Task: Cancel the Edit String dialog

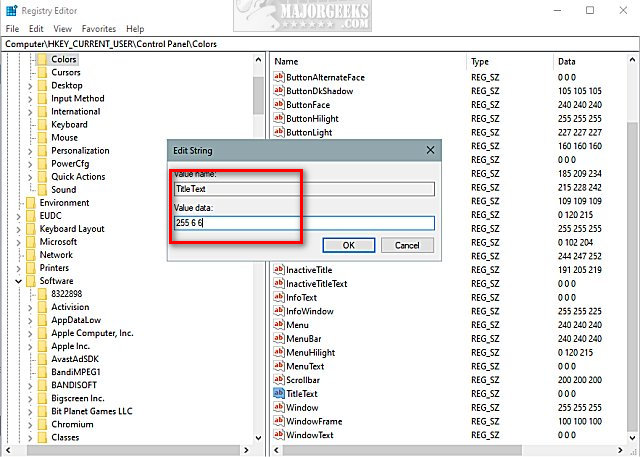Action: (x=407, y=245)
